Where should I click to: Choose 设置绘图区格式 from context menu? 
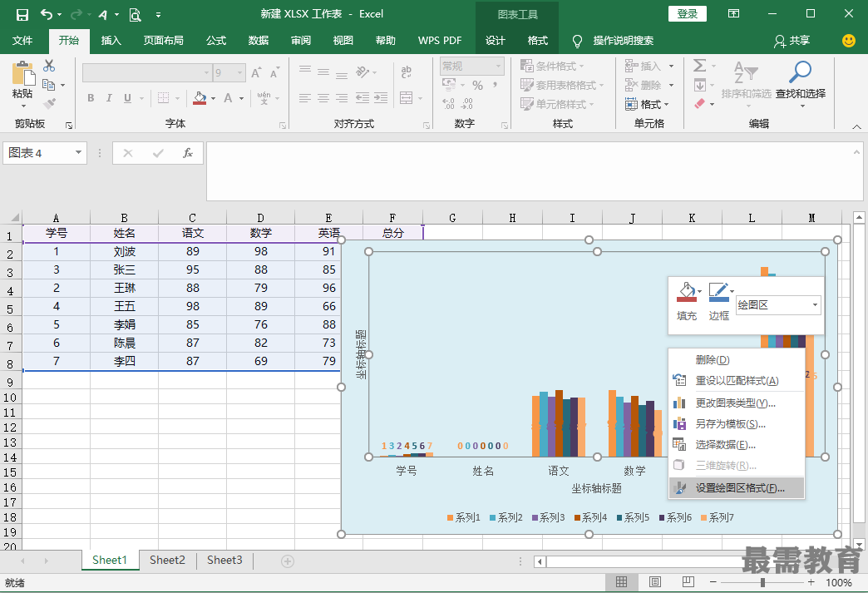(x=737, y=488)
